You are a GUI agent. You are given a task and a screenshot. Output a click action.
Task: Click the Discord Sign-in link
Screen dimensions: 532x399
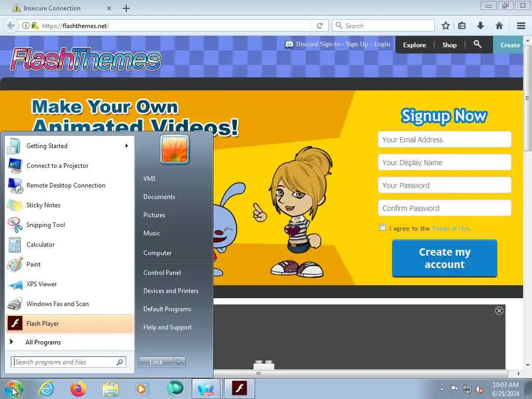318,44
